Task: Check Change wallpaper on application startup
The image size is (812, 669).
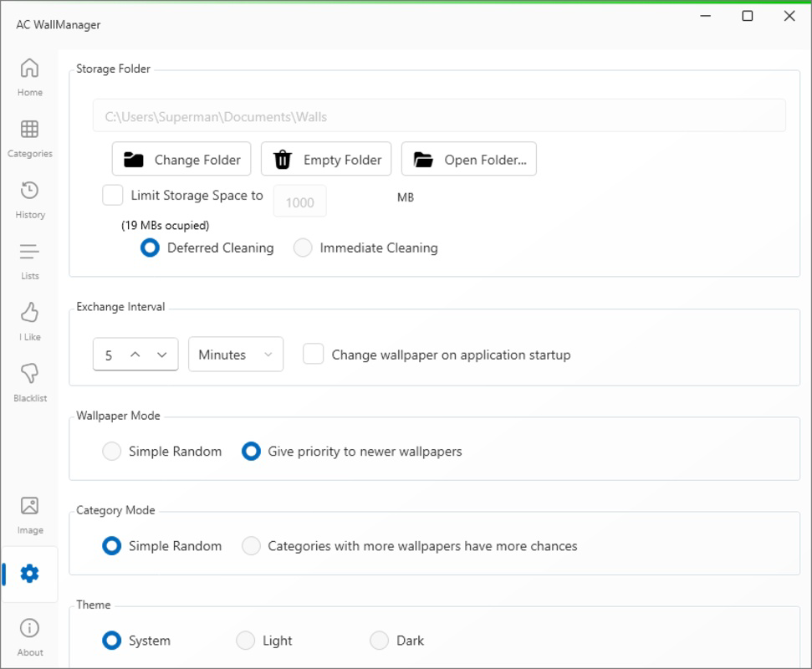Action: [x=314, y=355]
